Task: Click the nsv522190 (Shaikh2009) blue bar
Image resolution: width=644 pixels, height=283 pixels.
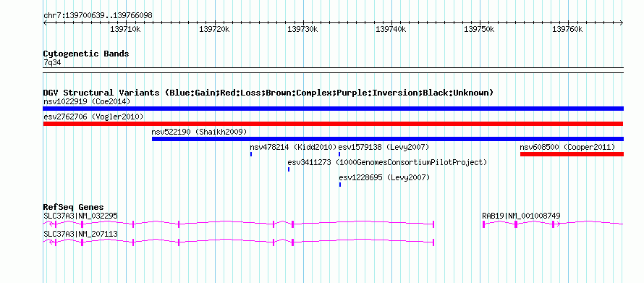Action: tap(388, 139)
